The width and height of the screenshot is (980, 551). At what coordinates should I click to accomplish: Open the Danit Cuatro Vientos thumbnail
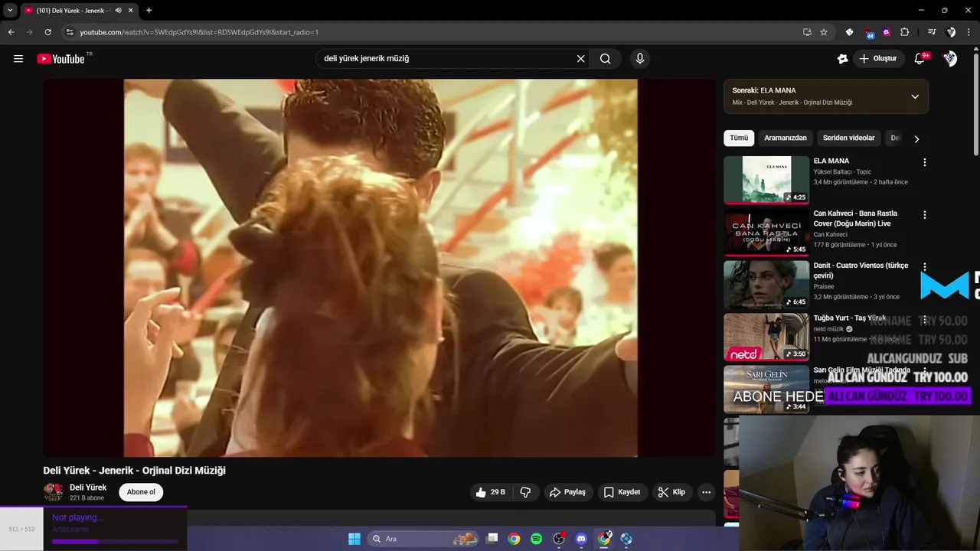tap(766, 285)
